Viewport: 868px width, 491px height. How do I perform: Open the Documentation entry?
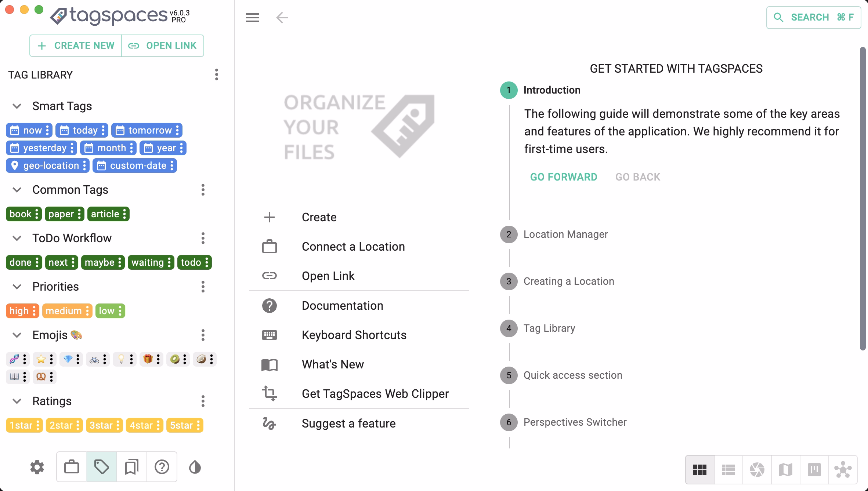(x=359, y=306)
